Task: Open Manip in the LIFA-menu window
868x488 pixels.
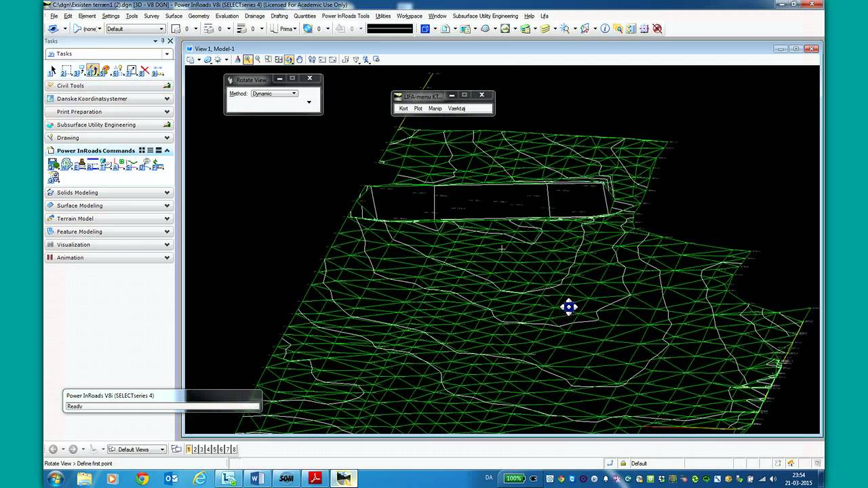Action: click(435, 108)
